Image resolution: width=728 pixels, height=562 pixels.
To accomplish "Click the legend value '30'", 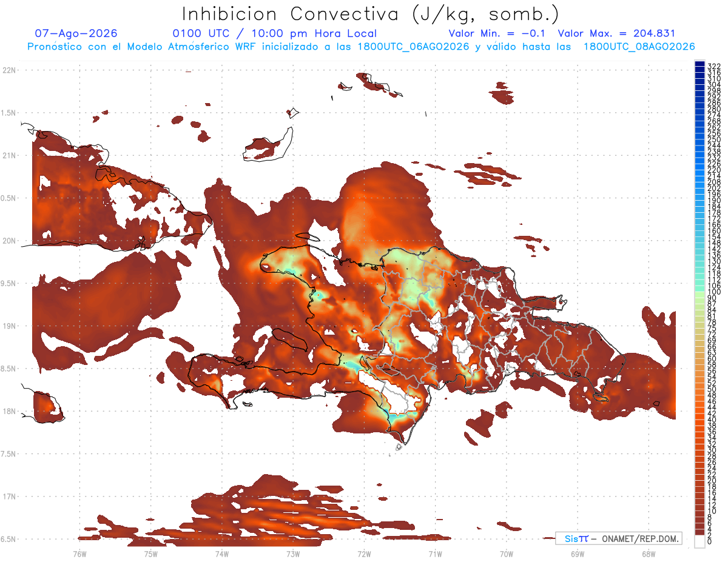I will coord(712,450).
